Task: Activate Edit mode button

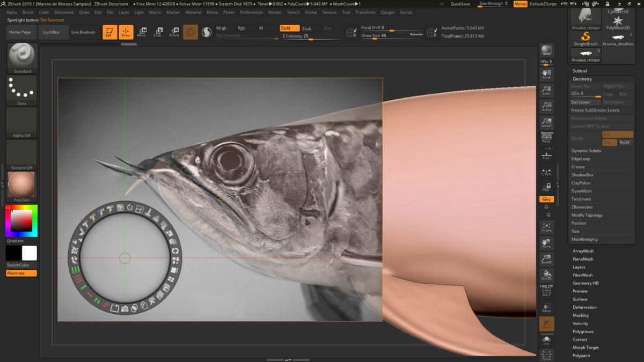Action: click(109, 32)
